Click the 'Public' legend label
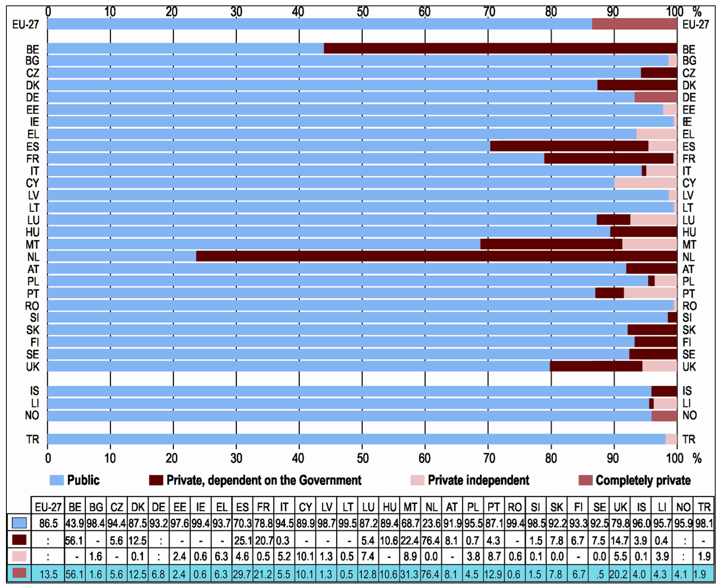Screen dimensions: 720x588 click(x=83, y=480)
